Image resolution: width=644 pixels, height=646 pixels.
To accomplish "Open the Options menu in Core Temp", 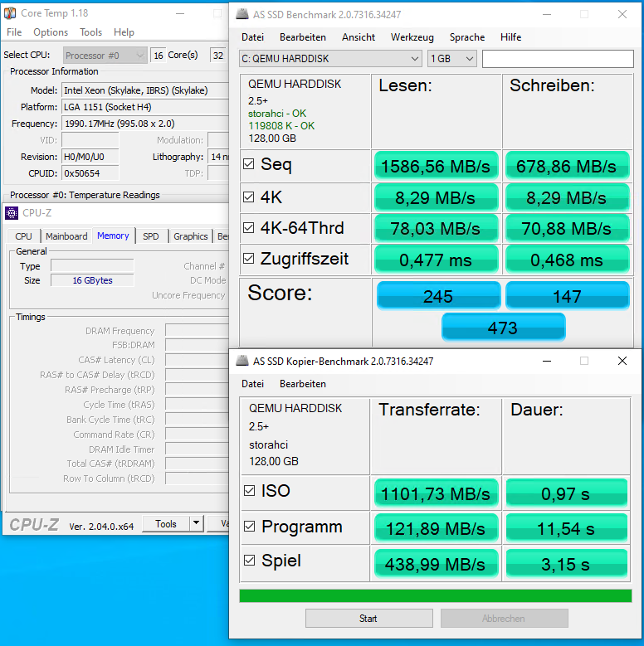I will click(x=51, y=32).
